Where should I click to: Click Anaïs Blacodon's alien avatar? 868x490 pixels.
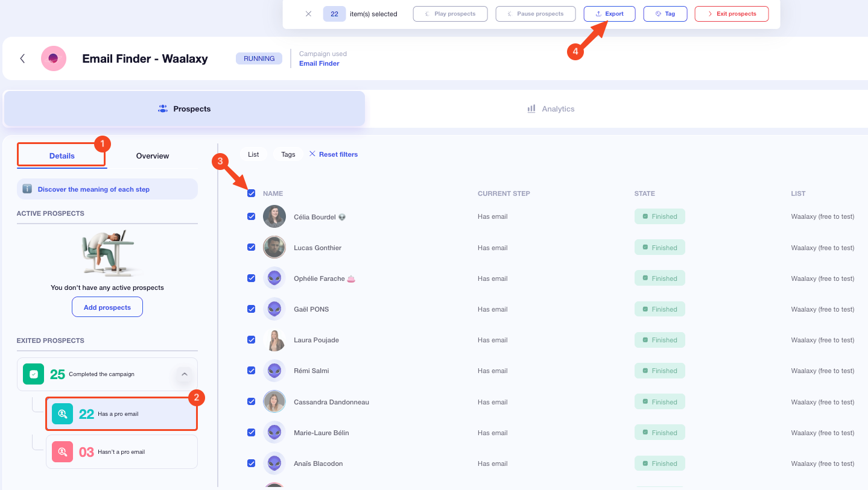tap(274, 463)
